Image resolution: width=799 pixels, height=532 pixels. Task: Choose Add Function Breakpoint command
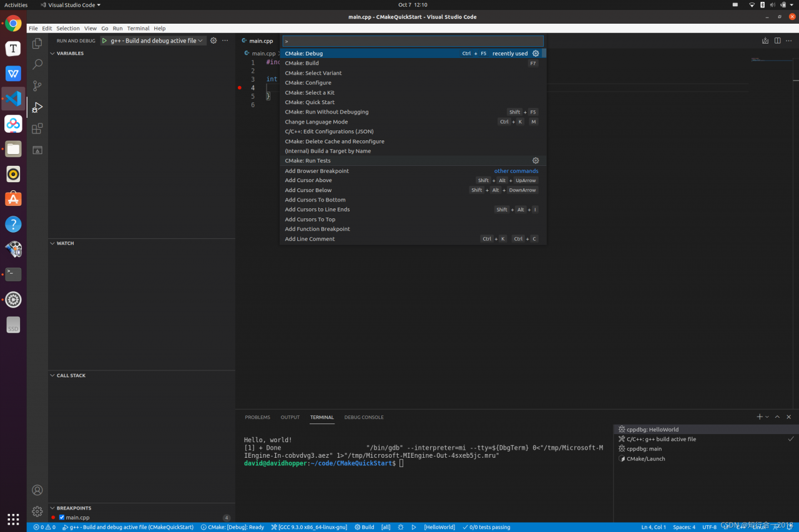pos(413,229)
